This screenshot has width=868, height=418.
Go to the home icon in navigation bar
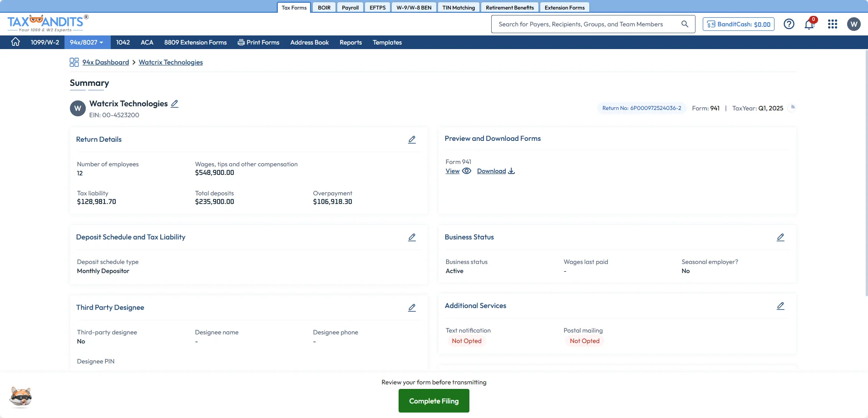tap(15, 42)
